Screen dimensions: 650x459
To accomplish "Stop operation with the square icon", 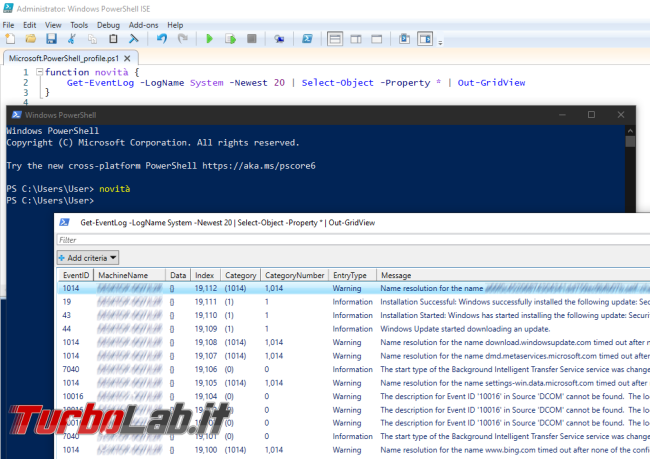I will pyautogui.click(x=252, y=39).
